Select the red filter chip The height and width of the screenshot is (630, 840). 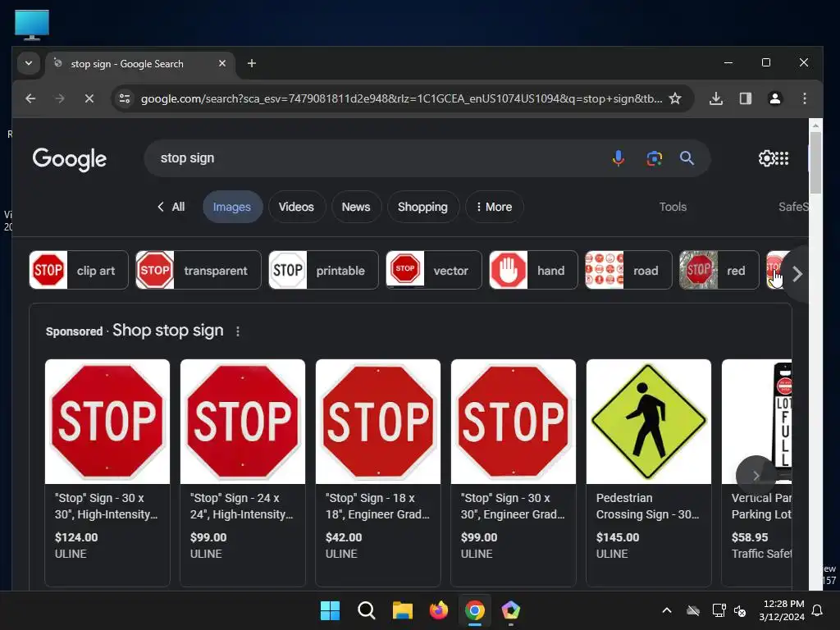click(x=719, y=270)
